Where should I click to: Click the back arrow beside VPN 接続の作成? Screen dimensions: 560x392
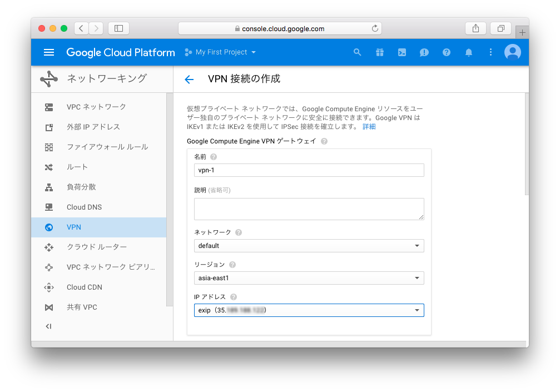point(189,80)
